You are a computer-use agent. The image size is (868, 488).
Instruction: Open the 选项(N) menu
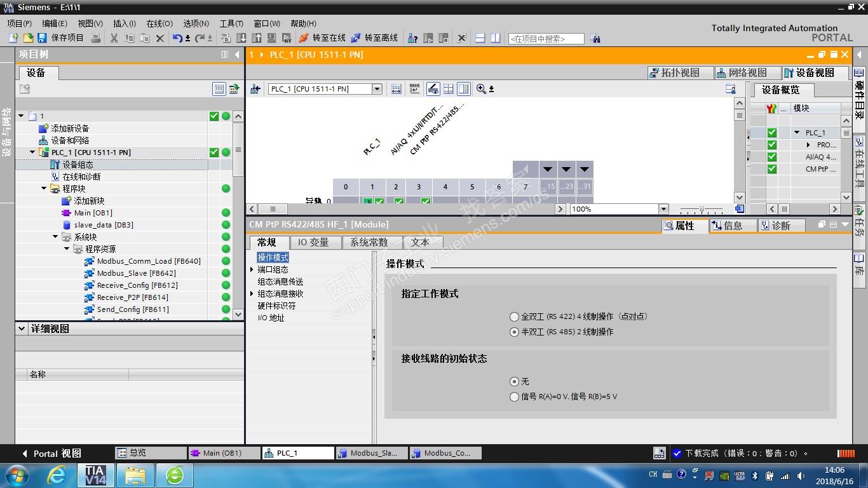click(x=196, y=24)
